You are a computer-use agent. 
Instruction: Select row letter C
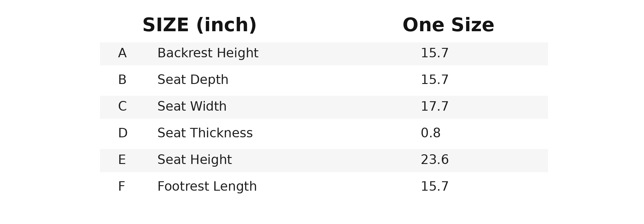point(122,107)
